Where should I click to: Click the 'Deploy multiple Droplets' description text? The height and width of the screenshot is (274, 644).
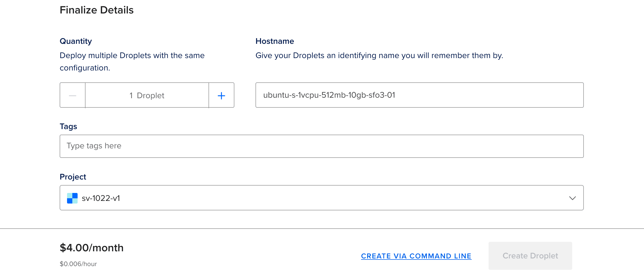click(132, 62)
